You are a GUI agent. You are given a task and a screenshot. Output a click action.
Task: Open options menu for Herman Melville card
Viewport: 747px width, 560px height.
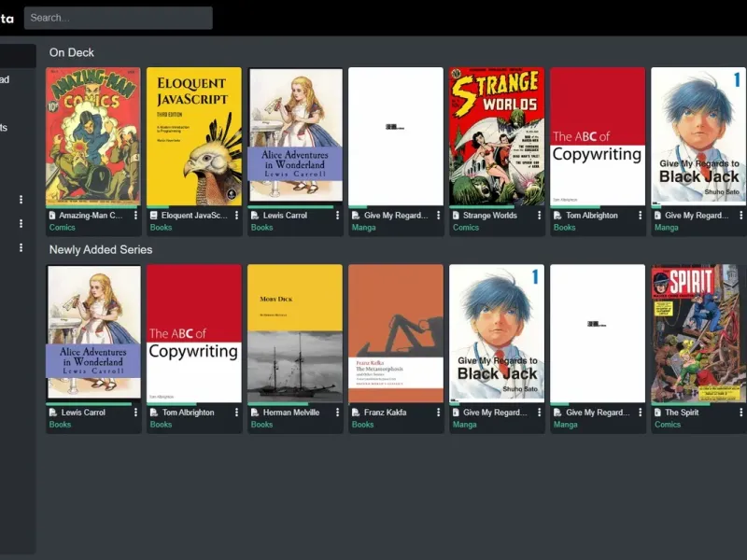tap(337, 413)
